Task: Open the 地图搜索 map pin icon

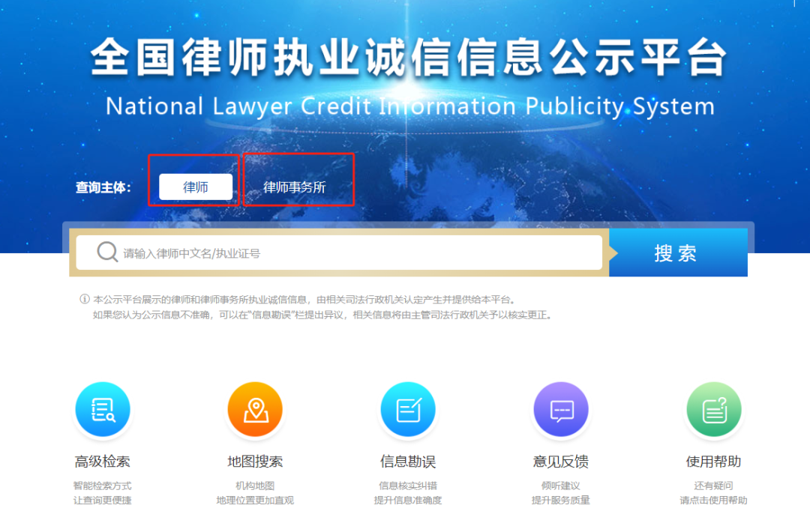Action: 255,408
